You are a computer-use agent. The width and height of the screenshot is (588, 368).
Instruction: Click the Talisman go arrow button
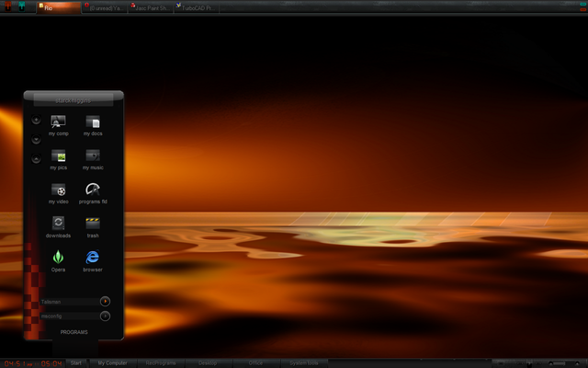105,301
